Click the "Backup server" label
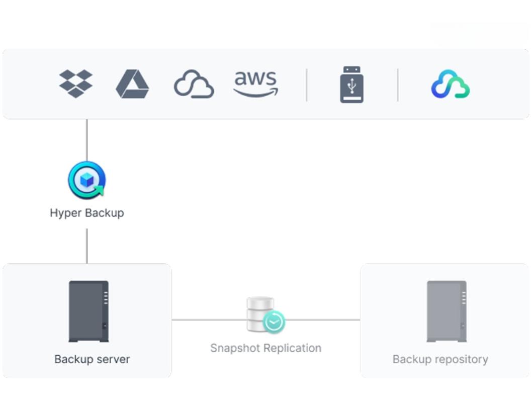 (92, 359)
